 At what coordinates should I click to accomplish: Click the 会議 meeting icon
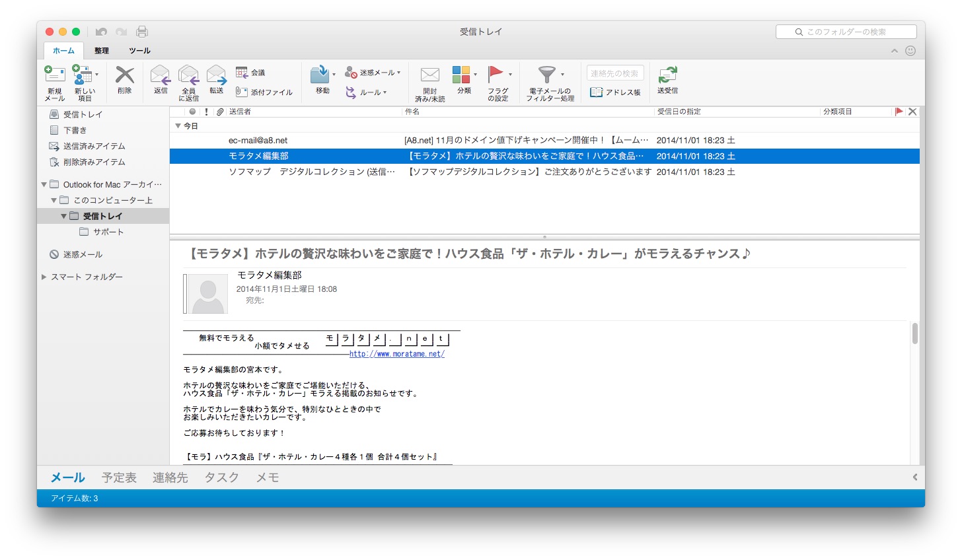(250, 73)
